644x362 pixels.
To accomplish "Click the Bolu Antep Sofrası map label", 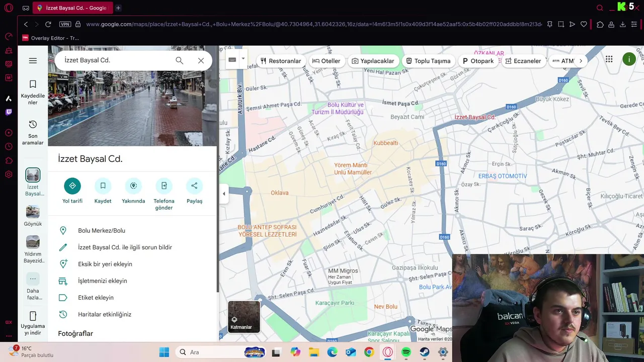I will click(267, 231).
